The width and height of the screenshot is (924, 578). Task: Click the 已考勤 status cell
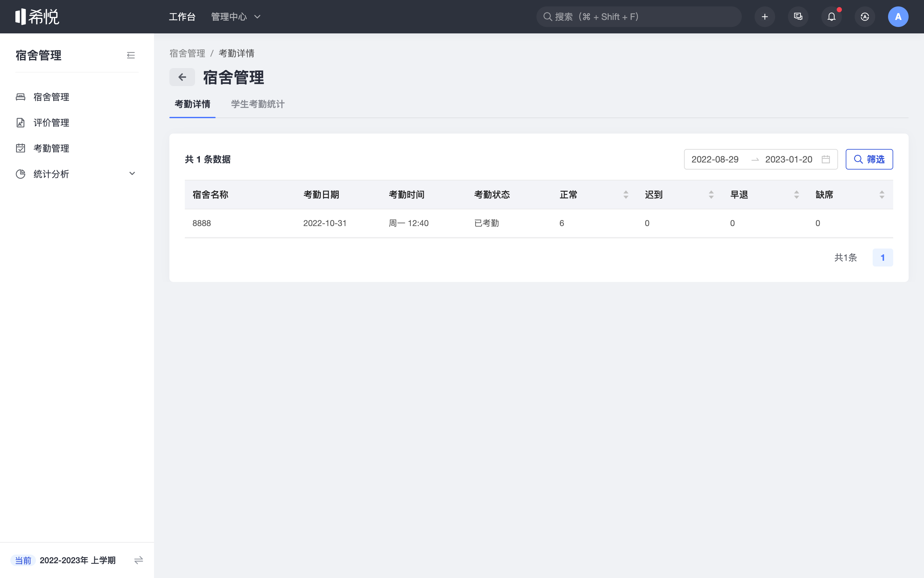pos(486,223)
